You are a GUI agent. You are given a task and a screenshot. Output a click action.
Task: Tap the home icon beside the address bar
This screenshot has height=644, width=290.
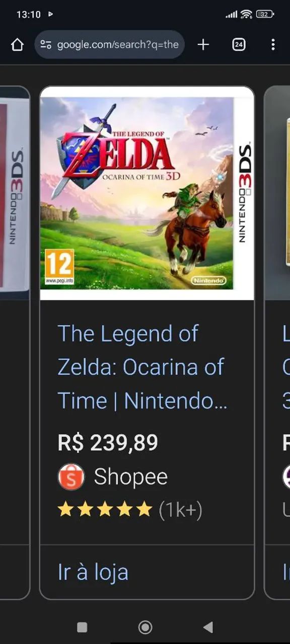tap(18, 44)
